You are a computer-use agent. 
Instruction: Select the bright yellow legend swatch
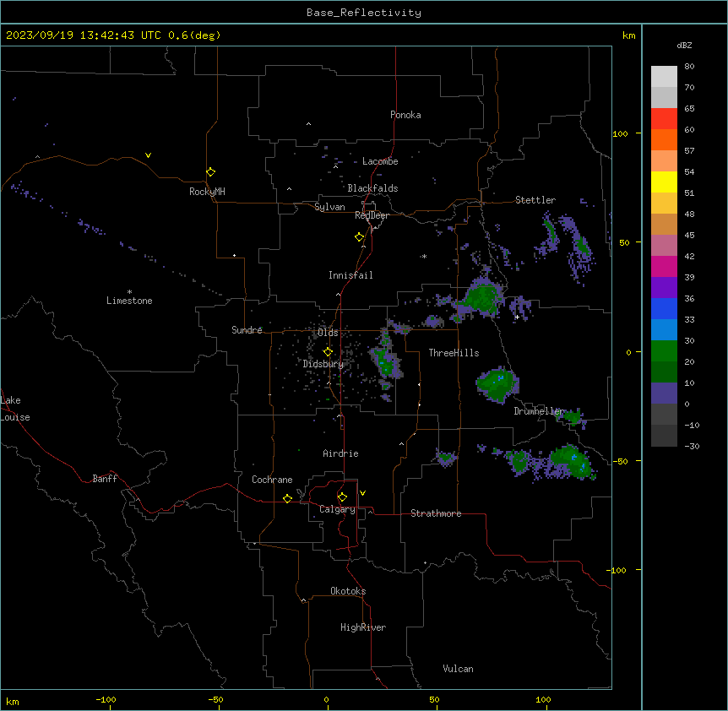[x=664, y=182]
